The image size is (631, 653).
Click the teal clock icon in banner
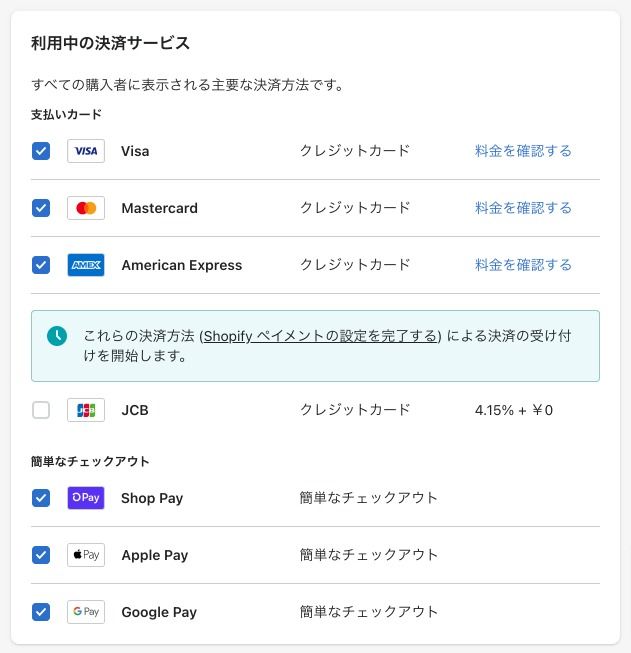click(57, 336)
